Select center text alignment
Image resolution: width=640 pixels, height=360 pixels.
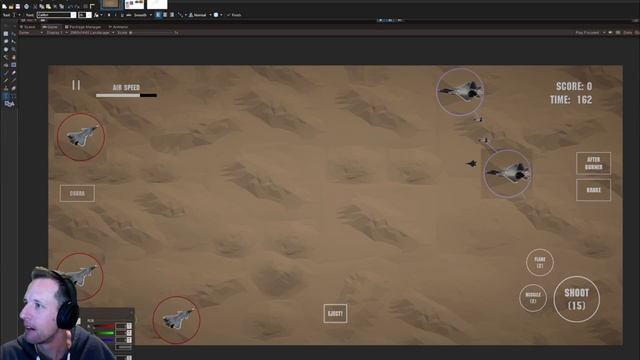(165, 15)
